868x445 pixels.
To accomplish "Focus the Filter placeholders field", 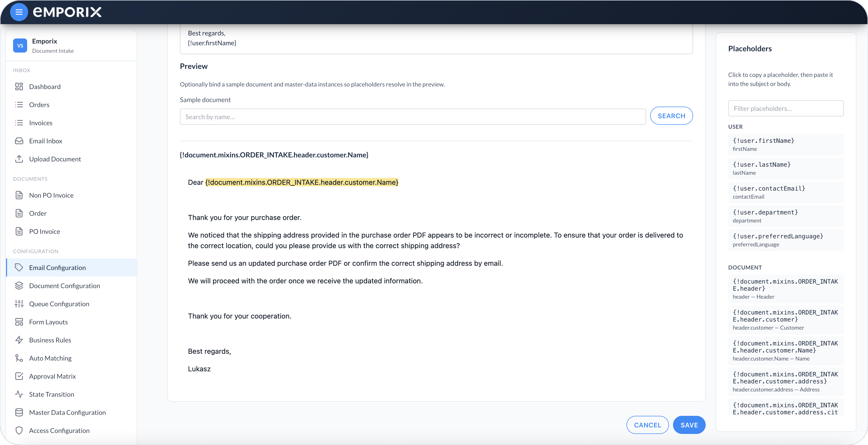I will pos(786,109).
